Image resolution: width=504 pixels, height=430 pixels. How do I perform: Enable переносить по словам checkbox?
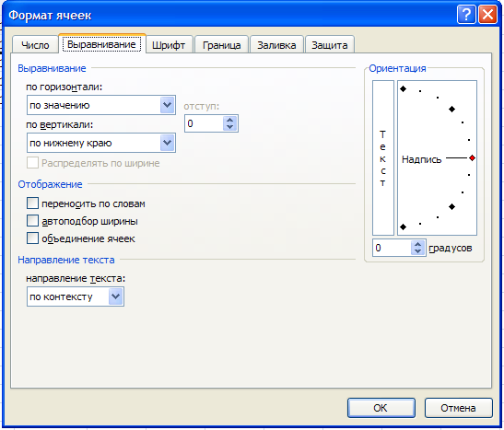click(33, 203)
